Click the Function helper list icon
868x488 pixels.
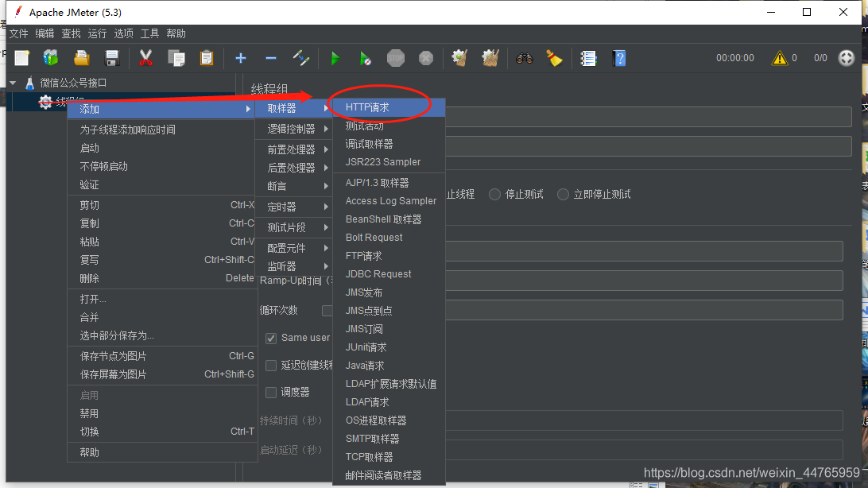coord(588,58)
